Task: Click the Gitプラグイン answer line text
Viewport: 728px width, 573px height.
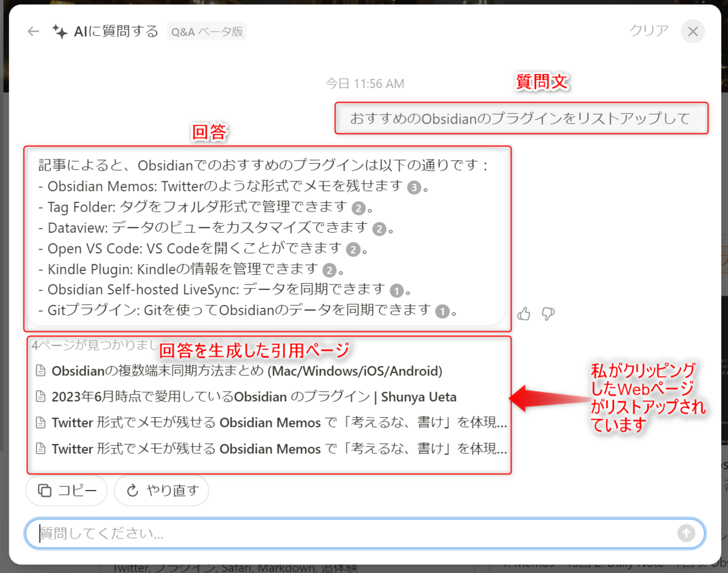Action: click(235, 310)
